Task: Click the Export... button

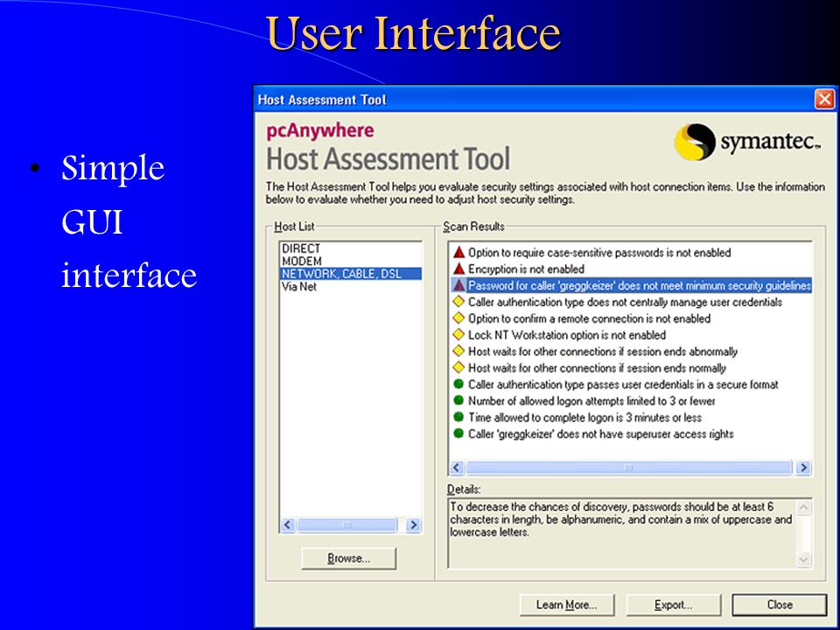Action: tap(674, 605)
